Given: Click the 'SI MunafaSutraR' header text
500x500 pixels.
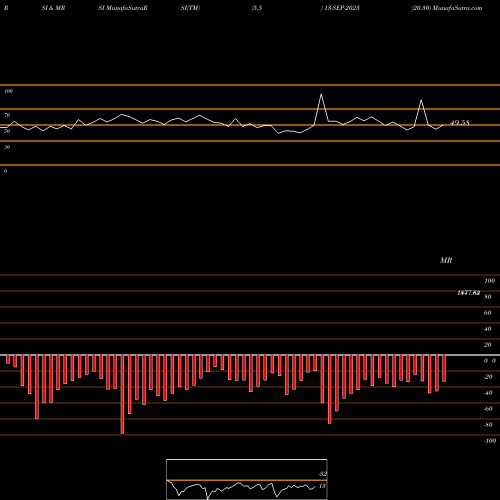Looking at the screenshot, I should click(x=123, y=8).
